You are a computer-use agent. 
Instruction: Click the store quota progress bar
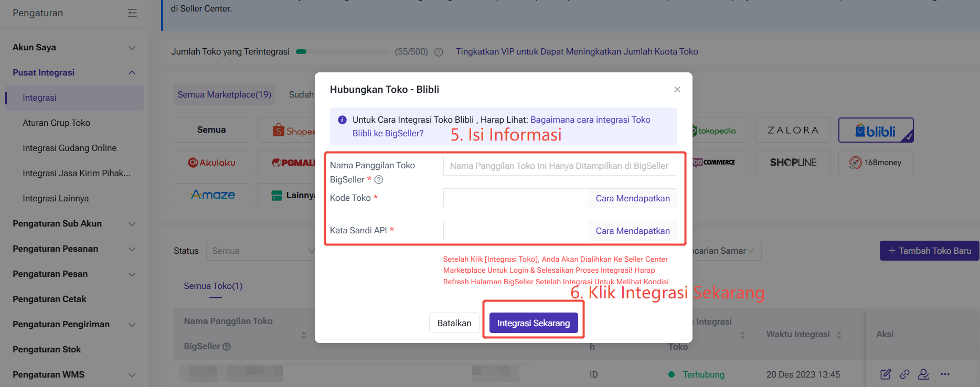342,52
